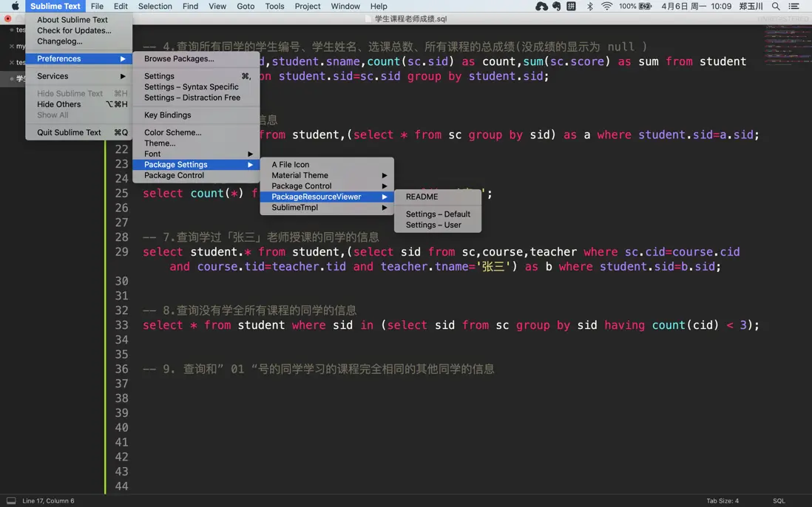Viewport: 812px width, 507px height.
Task: Click the side bar toggle icon in status bar
Action: (x=11, y=500)
